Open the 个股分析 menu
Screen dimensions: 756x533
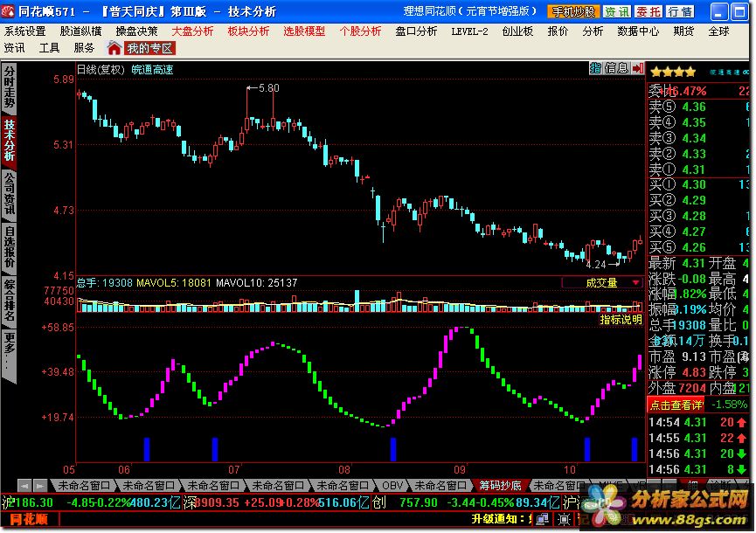click(x=360, y=31)
